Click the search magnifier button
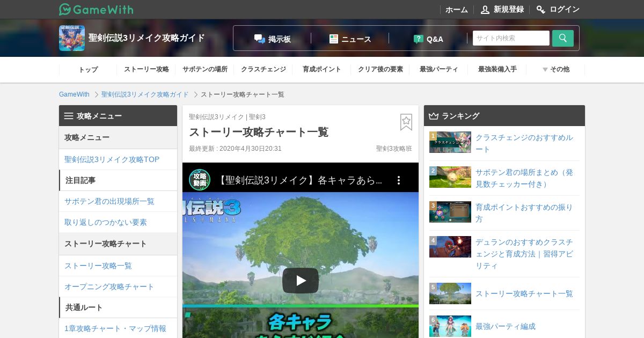This screenshot has height=338, width=644. pos(563,38)
